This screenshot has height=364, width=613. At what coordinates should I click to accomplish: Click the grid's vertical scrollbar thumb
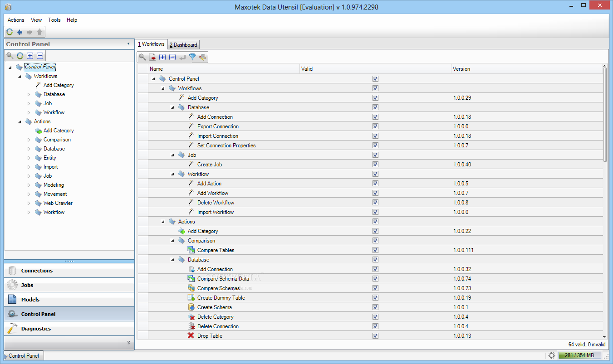[x=604, y=116]
